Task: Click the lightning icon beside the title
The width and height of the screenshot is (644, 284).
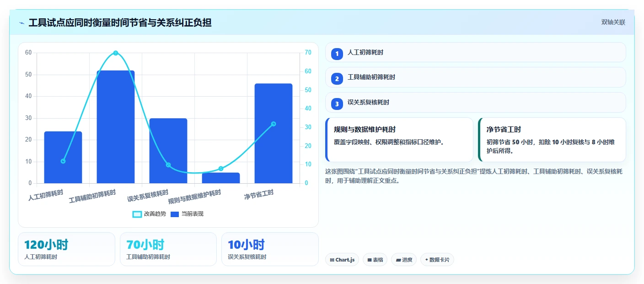Action: (22, 23)
